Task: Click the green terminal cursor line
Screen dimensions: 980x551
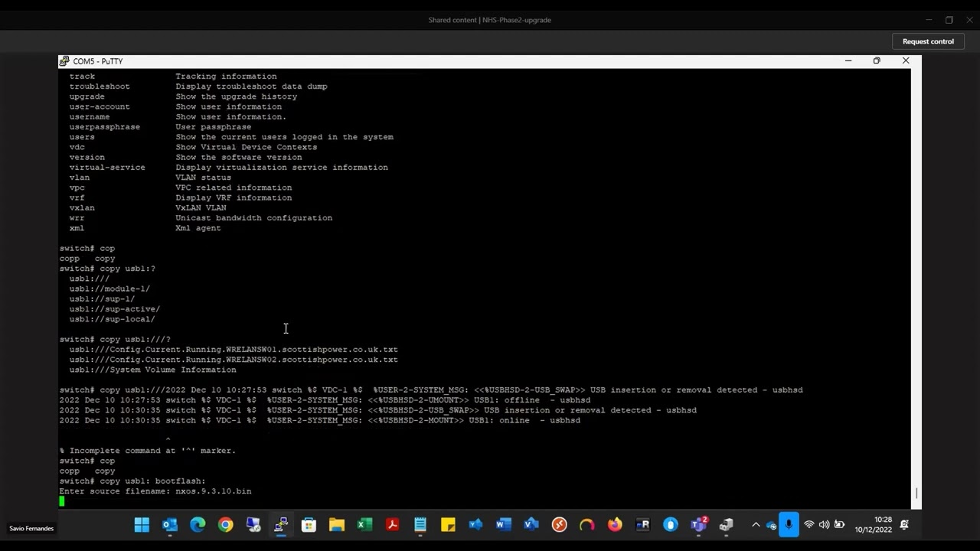Action: click(62, 501)
